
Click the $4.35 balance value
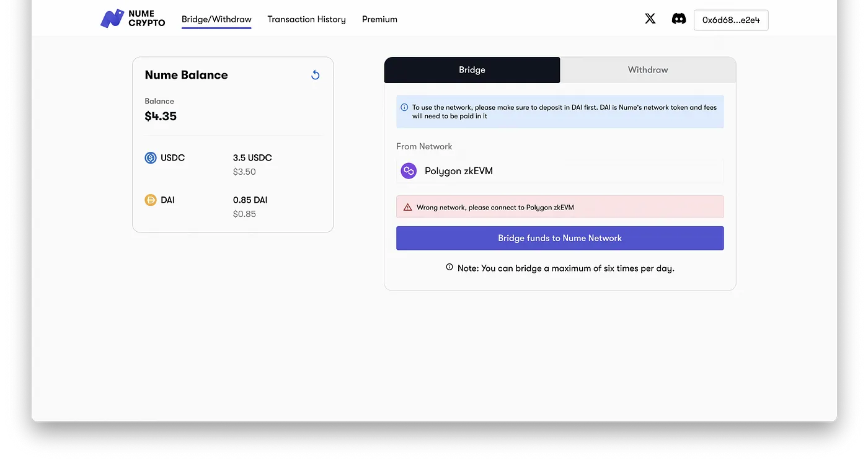click(161, 117)
